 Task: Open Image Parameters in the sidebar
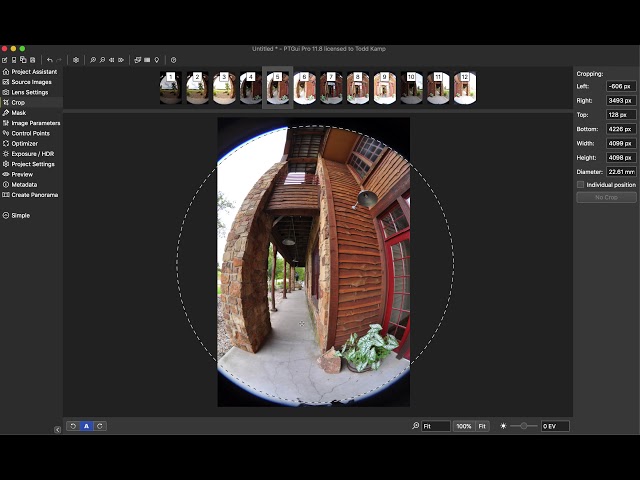click(31, 123)
